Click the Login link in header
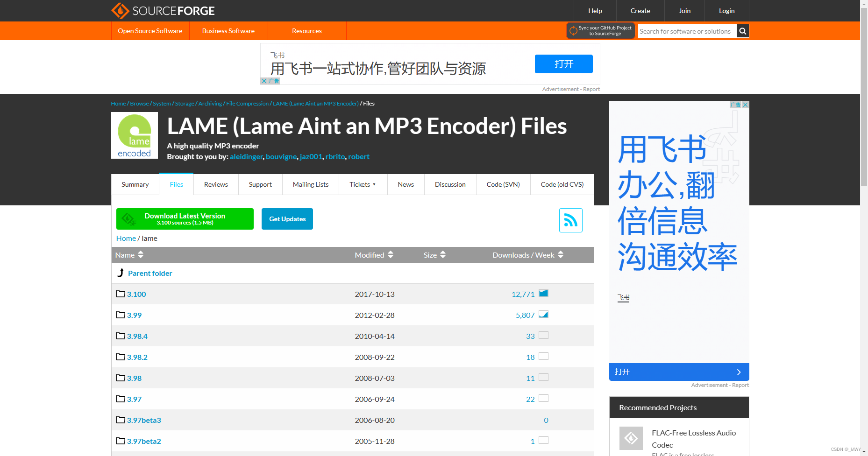The height and width of the screenshot is (456, 868). (727, 11)
